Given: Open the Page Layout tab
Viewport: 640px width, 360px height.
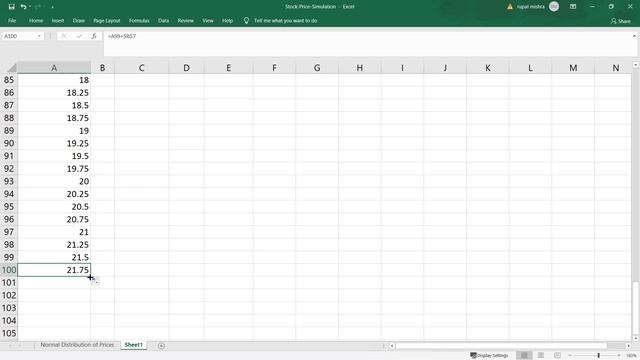Looking at the screenshot, I should 107,20.
